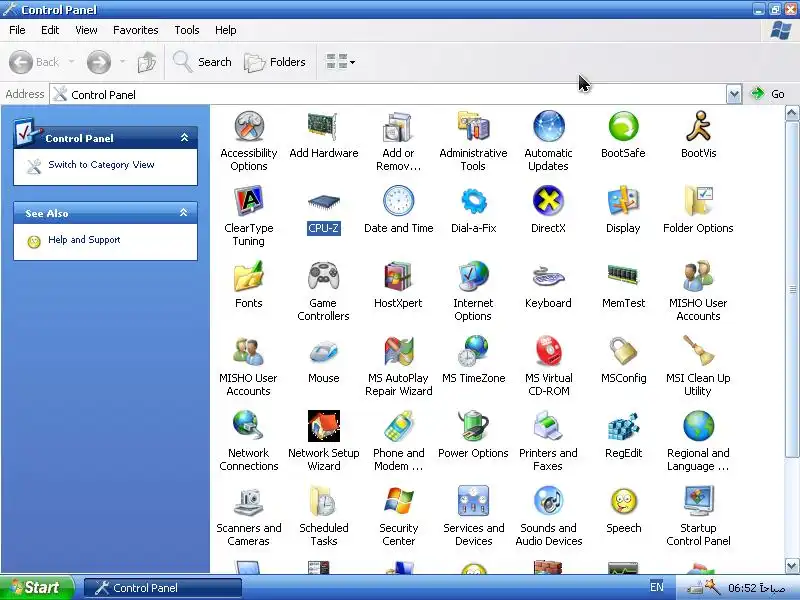Open the Display icon
This screenshot has width=800, height=600.
tap(623, 201)
